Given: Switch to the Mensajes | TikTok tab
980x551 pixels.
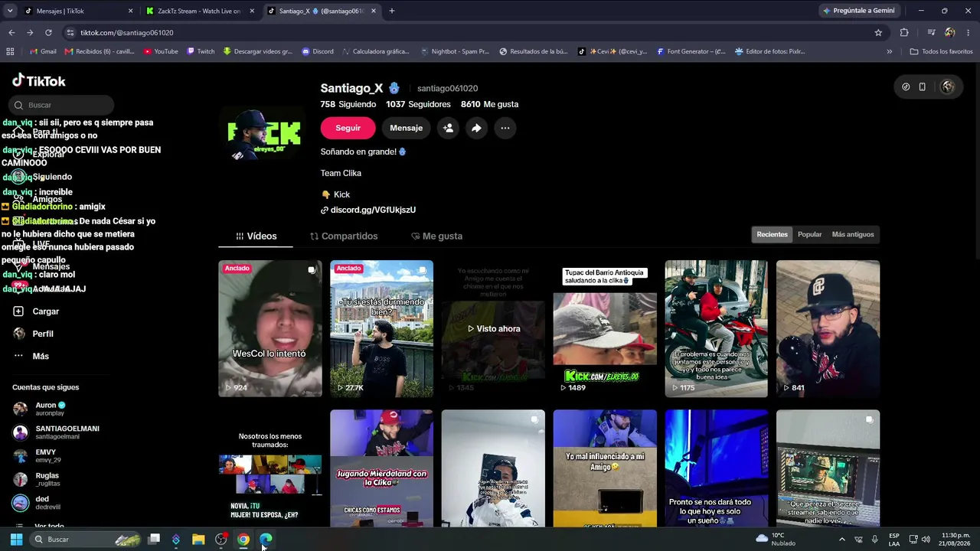Looking at the screenshot, I should (79, 11).
